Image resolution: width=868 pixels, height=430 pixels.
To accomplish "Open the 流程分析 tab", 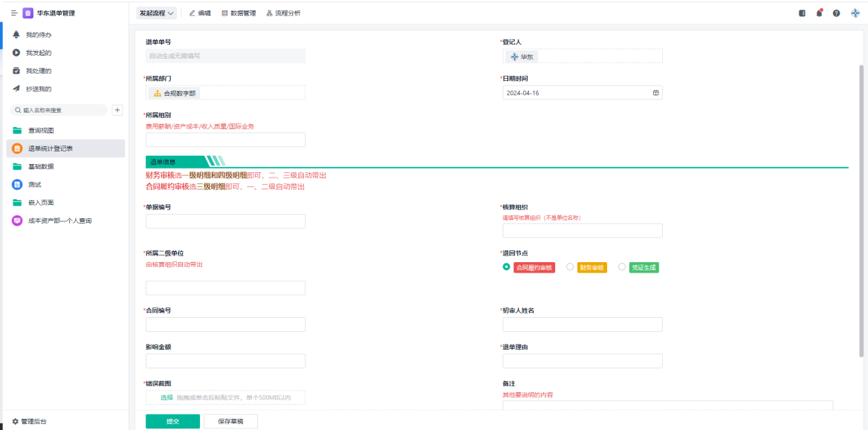I will point(283,13).
